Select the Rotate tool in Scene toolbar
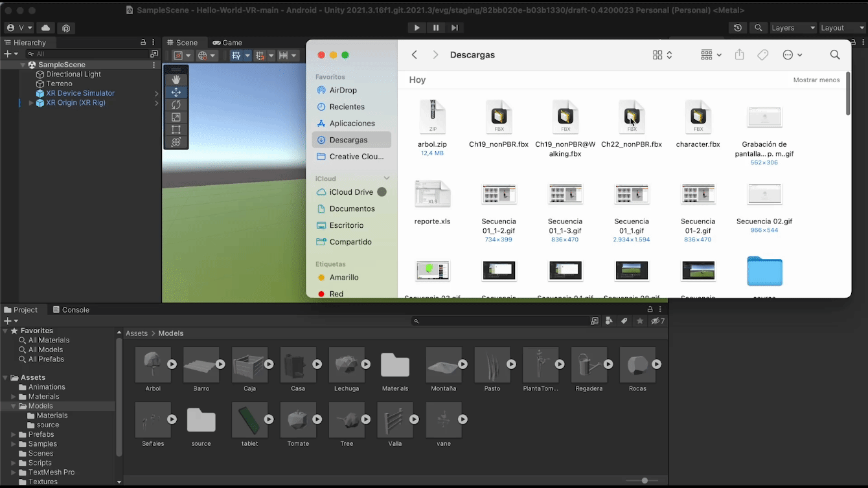The height and width of the screenshot is (488, 868). pyautogui.click(x=176, y=105)
